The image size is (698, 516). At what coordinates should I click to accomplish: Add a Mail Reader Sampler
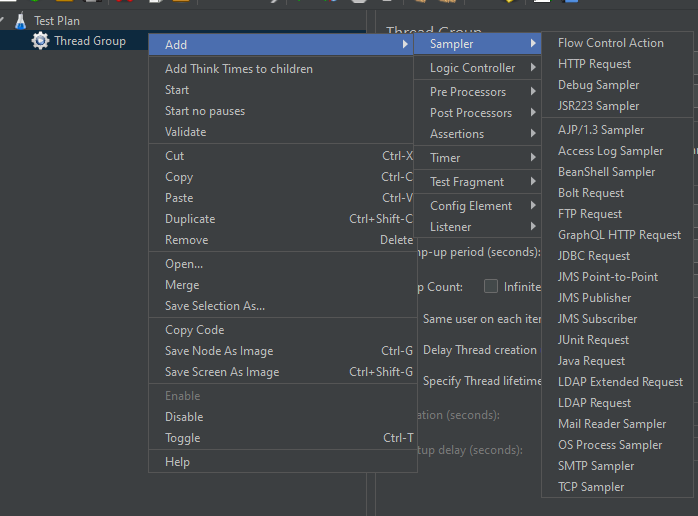[x=617, y=423]
